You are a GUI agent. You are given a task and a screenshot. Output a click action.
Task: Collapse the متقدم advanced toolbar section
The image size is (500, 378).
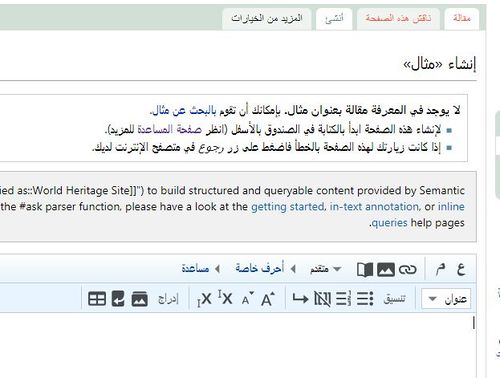326,269
